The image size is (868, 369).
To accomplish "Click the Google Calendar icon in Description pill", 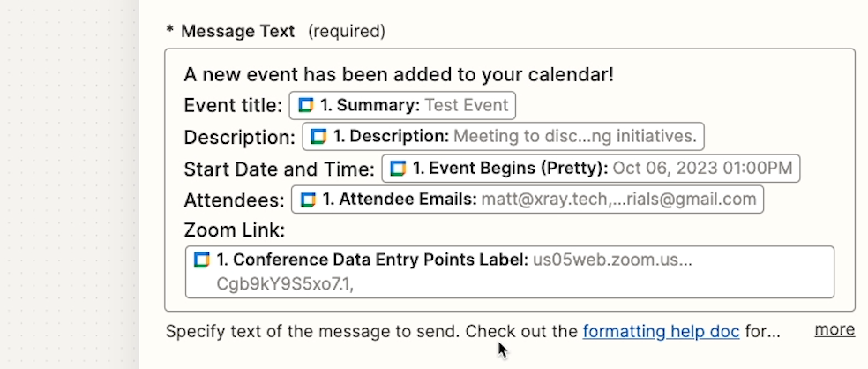I will point(318,136).
